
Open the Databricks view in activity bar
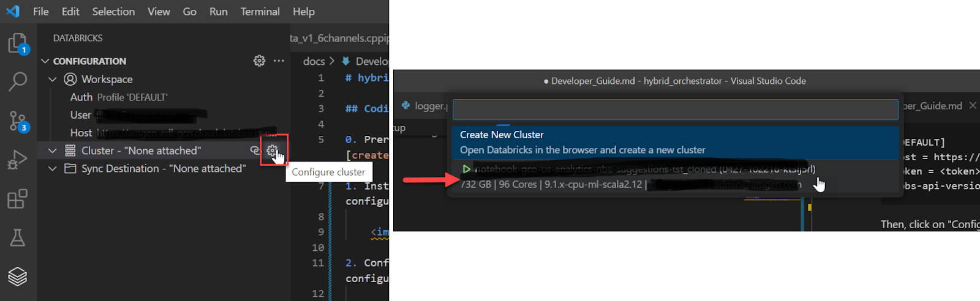click(x=18, y=277)
